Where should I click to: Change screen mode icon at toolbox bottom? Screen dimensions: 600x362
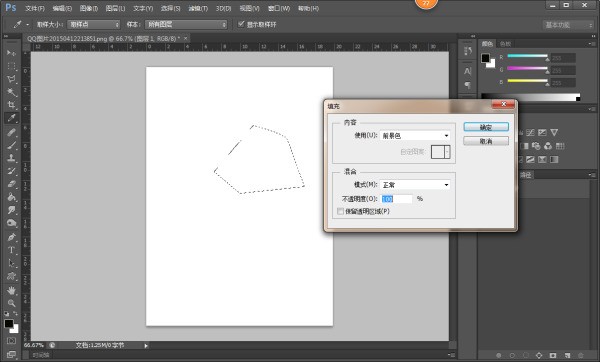coord(11,354)
